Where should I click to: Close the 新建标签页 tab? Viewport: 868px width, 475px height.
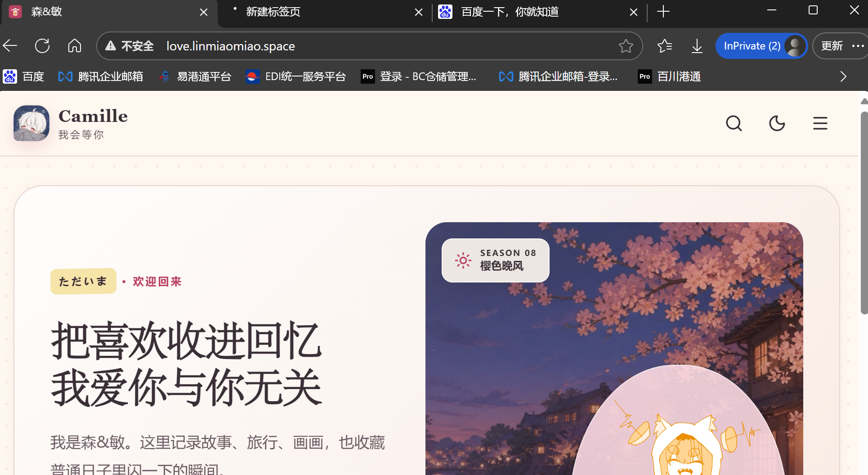[x=419, y=12]
